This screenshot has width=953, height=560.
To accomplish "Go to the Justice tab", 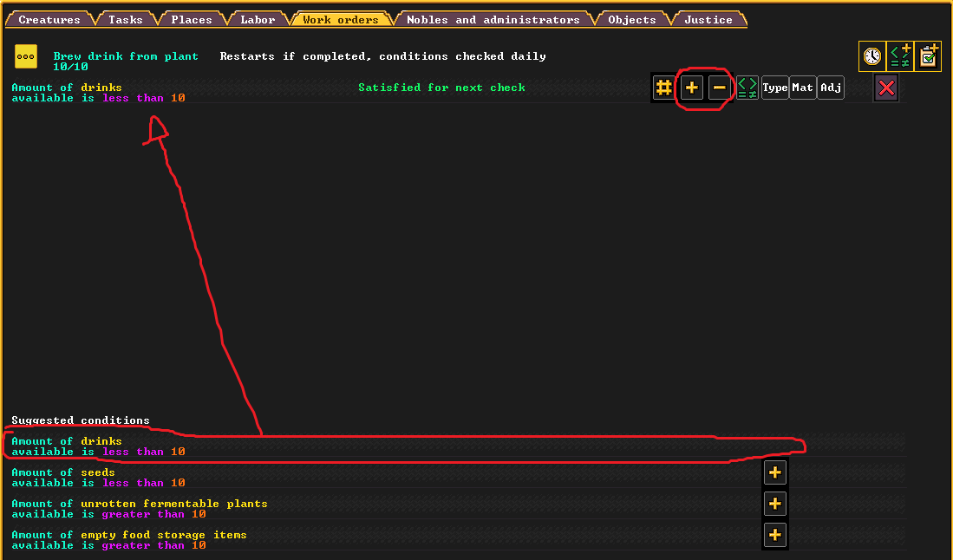I will tap(708, 19).
